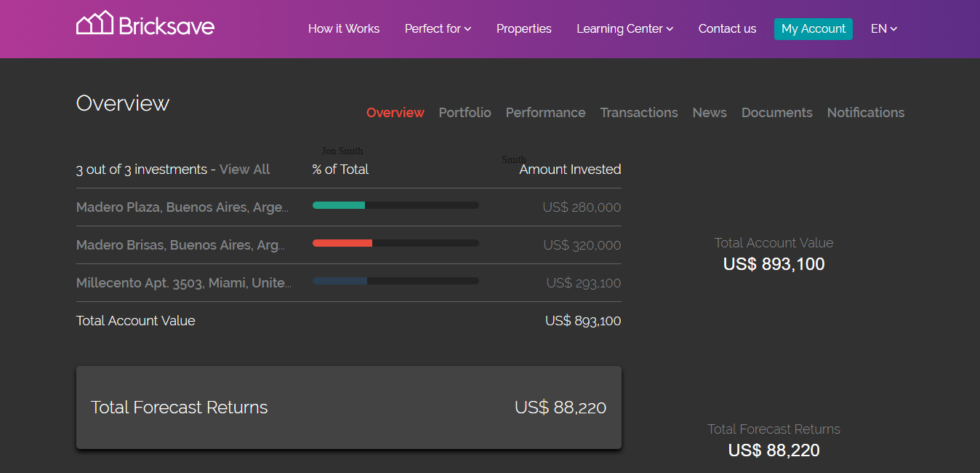Screen dimensions: 980x473
Task: Click the View All link
Action: [244, 169]
